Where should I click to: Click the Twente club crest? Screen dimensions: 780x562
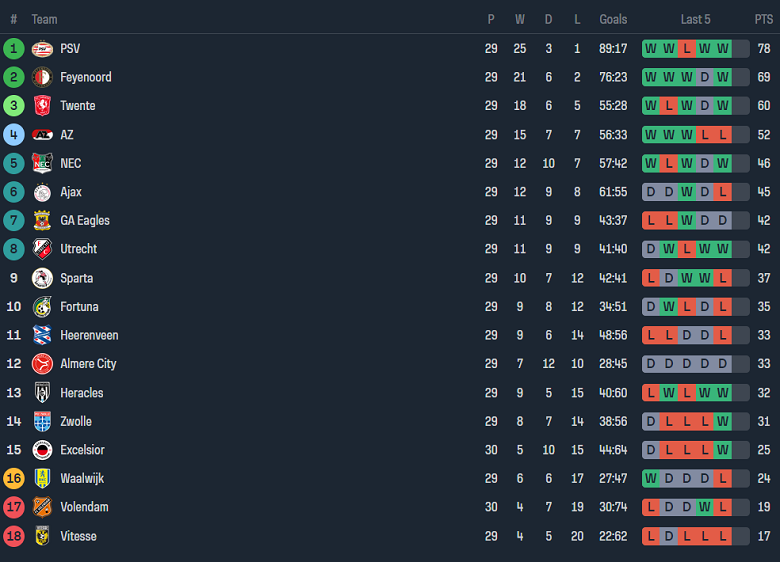coord(42,106)
